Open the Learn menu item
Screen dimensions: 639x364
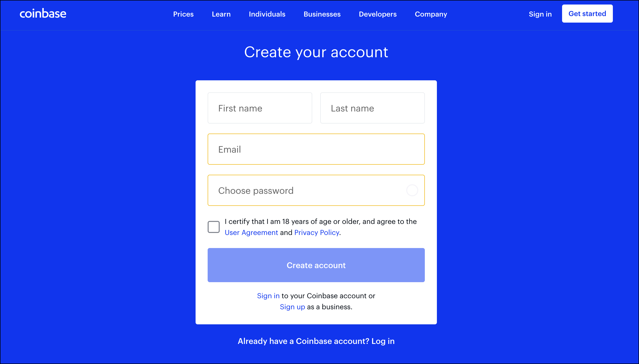coord(221,14)
